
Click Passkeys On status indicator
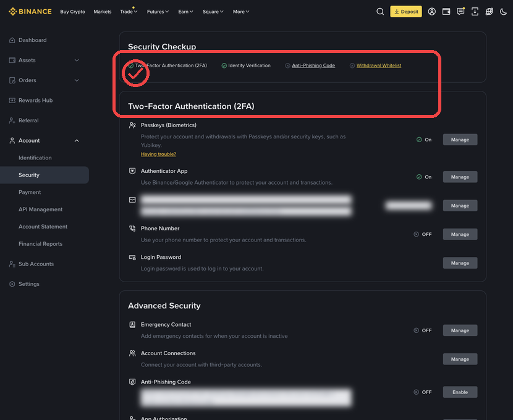424,140
